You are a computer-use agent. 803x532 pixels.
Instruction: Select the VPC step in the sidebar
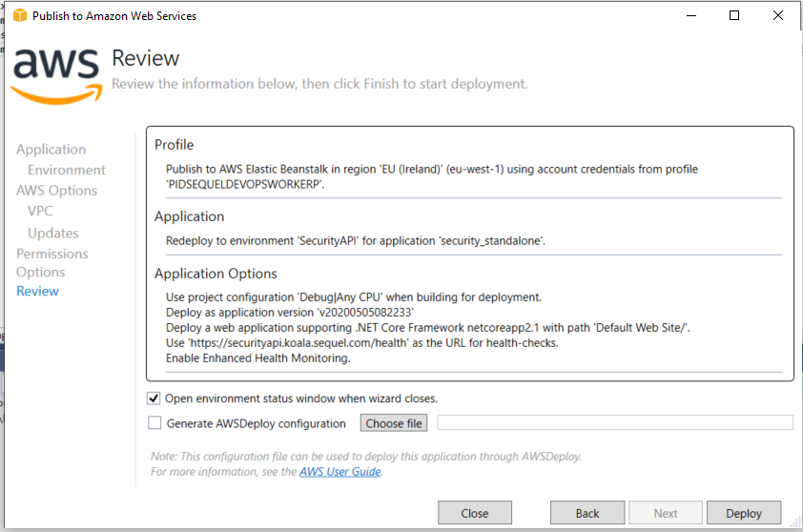(40, 211)
